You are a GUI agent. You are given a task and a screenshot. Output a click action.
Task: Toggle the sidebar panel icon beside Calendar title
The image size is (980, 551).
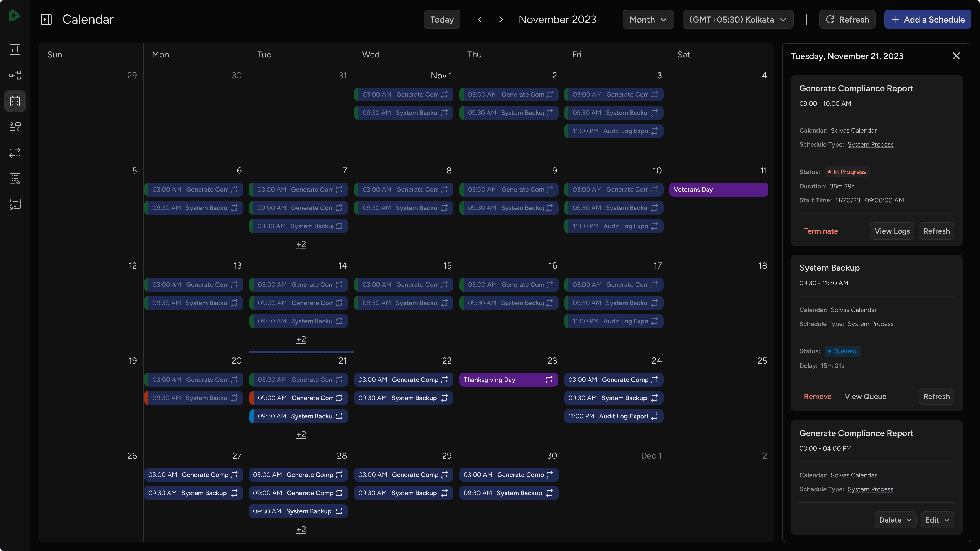[x=46, y=19]
